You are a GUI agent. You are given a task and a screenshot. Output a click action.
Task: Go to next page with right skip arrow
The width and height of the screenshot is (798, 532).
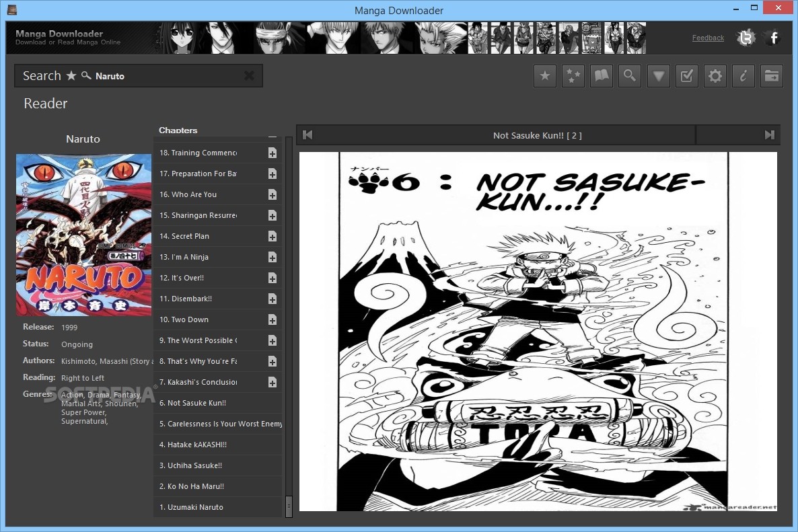(x=769, y=135)
